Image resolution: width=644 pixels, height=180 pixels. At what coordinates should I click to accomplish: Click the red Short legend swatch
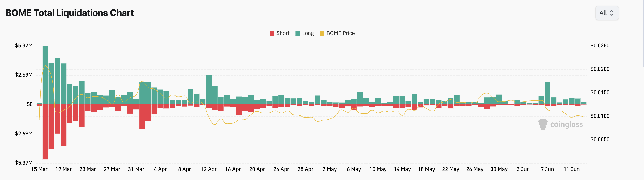272,34
